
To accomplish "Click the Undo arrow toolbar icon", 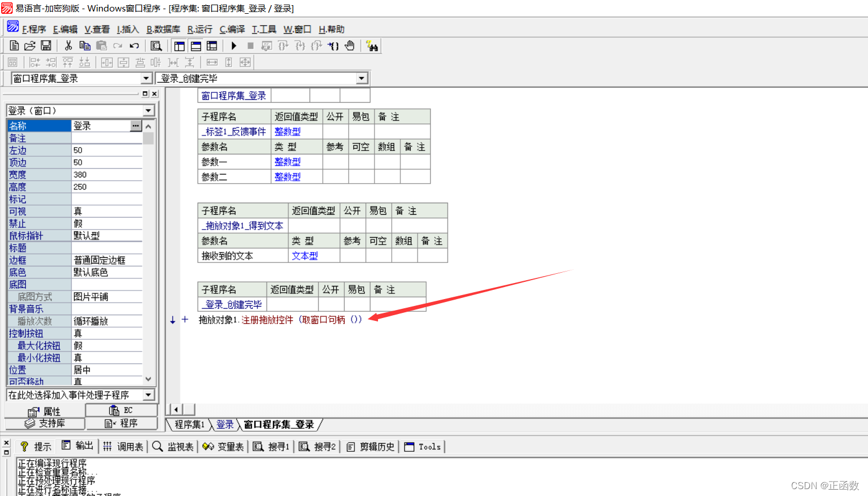I will coord(134,46).
